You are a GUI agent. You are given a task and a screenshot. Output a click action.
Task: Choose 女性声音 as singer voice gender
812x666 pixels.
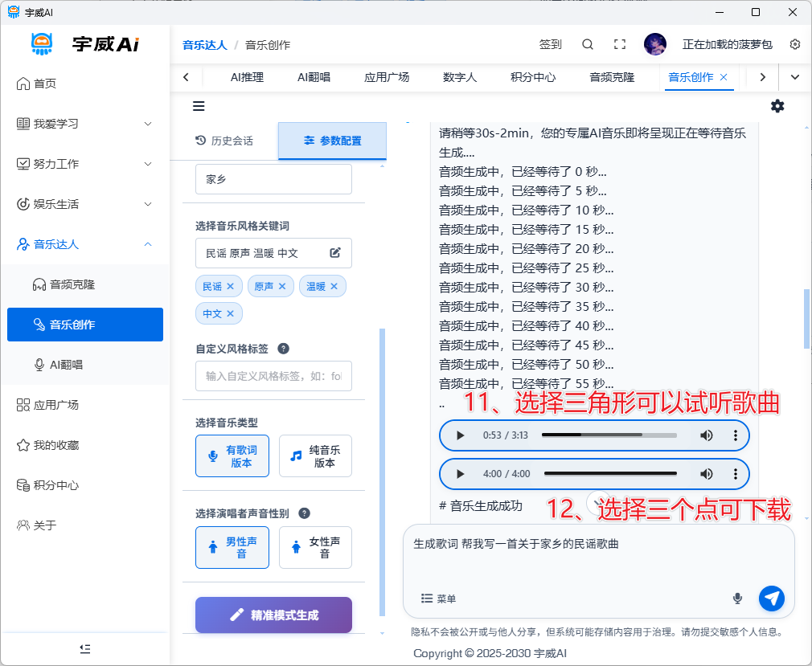click(x=315, y=548)
